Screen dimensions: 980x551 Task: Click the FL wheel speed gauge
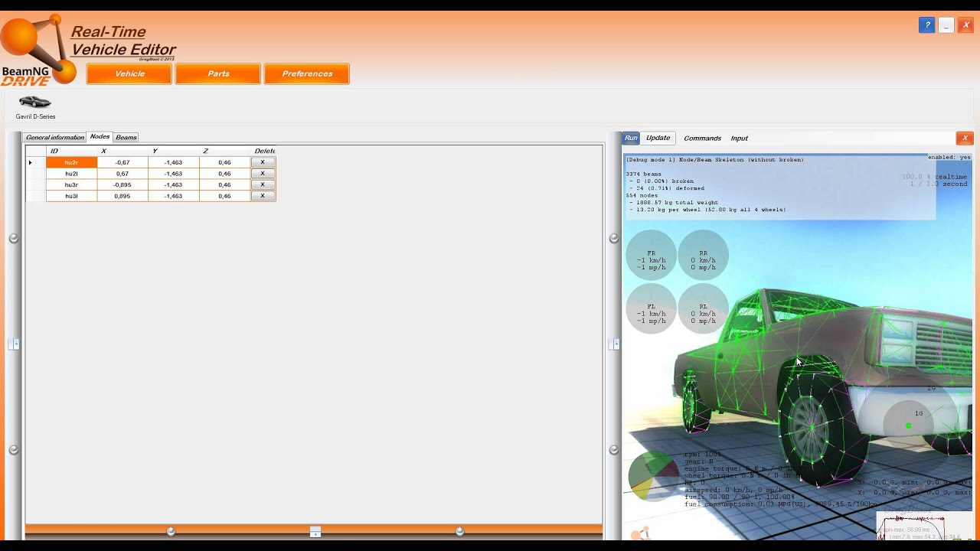pyautogui.click(x=652, y=308)
